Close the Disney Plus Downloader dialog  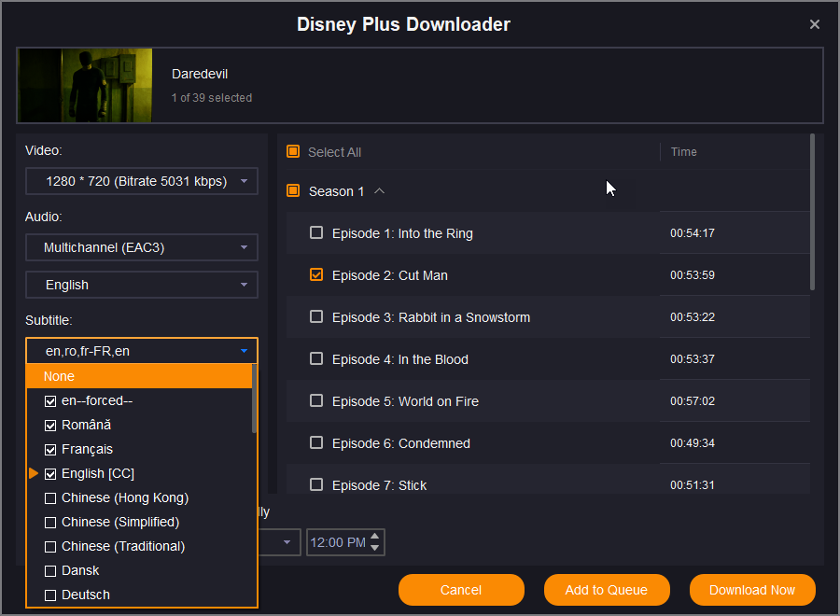pyautogui.click(x=814, y=24)
